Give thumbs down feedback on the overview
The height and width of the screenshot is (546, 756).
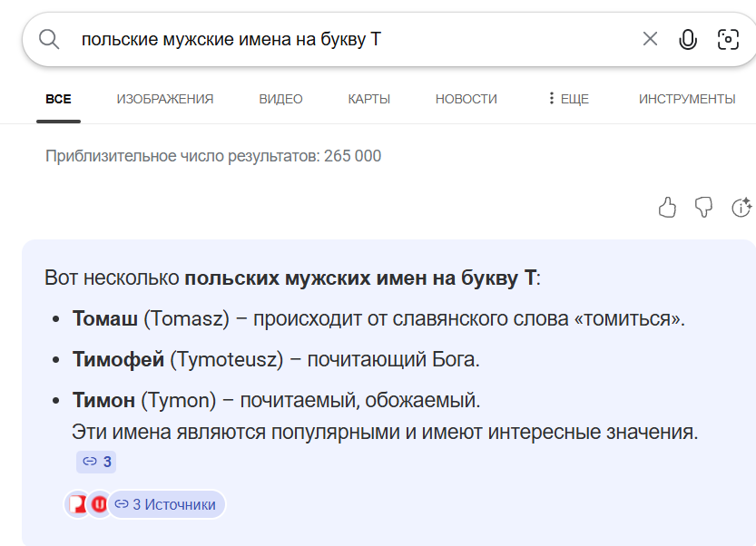pyautogui.click(x=703, y=208)
